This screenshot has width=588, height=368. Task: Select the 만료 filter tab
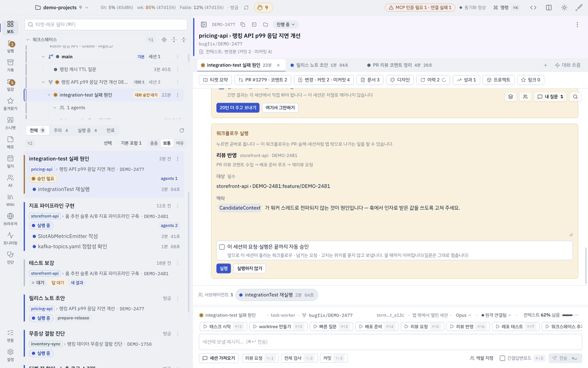click(x=111, y=130)
